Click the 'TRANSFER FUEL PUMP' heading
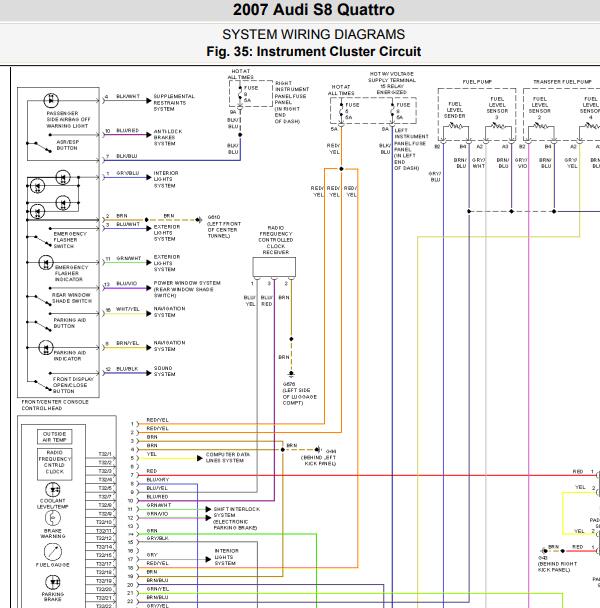Image resolution: width=600 pixels, height=608 pixels. pos(563,82)
